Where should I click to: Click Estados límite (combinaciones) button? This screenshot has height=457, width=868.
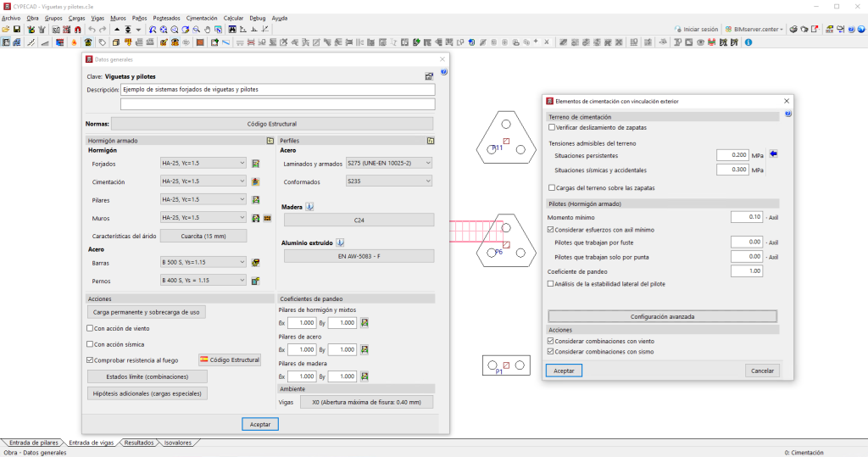(x=147, y=376)
